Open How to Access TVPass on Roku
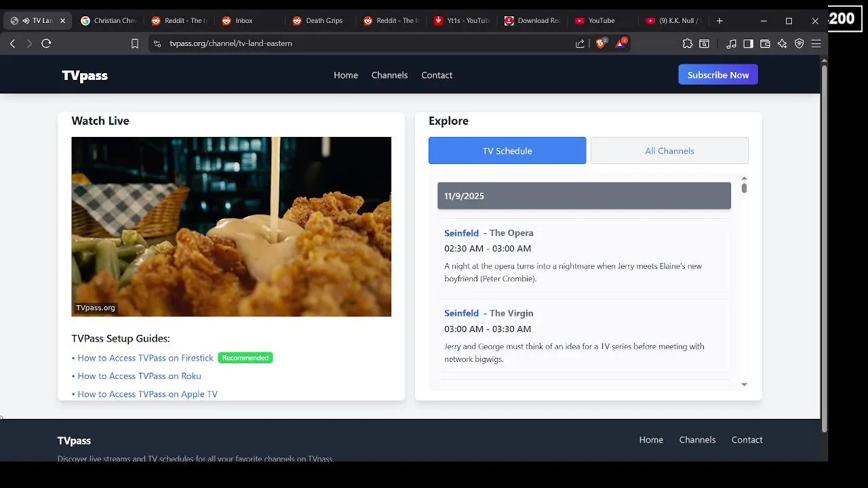 tap(139, 376)
